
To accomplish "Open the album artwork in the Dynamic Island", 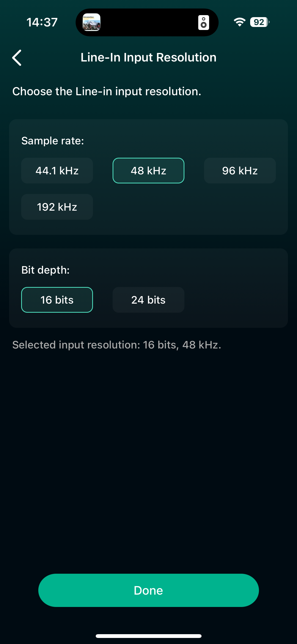I will 92,22.
